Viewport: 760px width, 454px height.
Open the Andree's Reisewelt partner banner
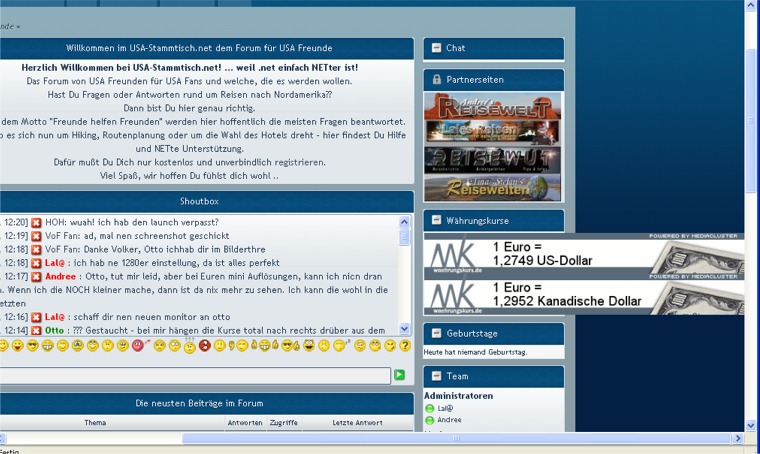491,106
